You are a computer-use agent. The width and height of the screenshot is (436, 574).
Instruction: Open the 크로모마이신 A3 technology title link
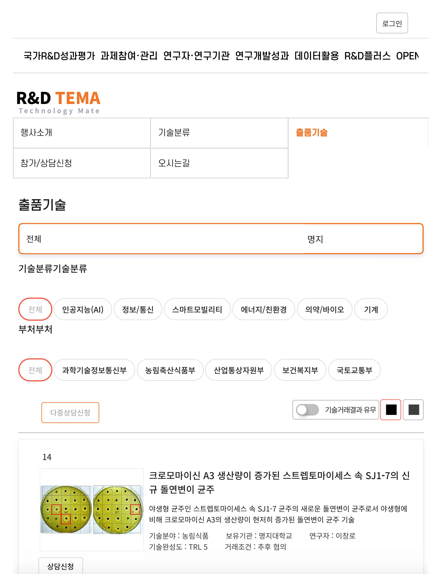coord(279,482)
